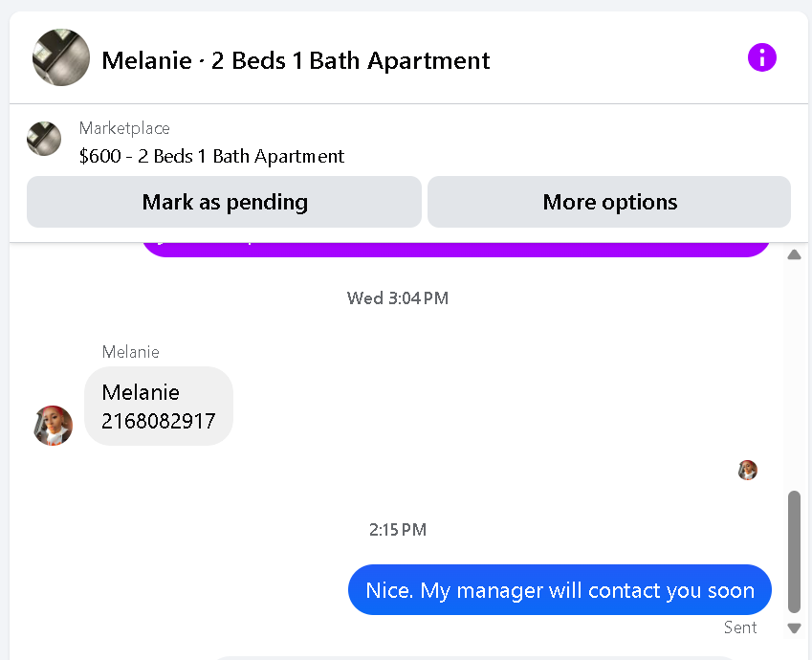The width and height of the screenshot is (812, 660).
Task: Click the Wed 3:04 PM timestamp
Action: [x=397, y=298]
